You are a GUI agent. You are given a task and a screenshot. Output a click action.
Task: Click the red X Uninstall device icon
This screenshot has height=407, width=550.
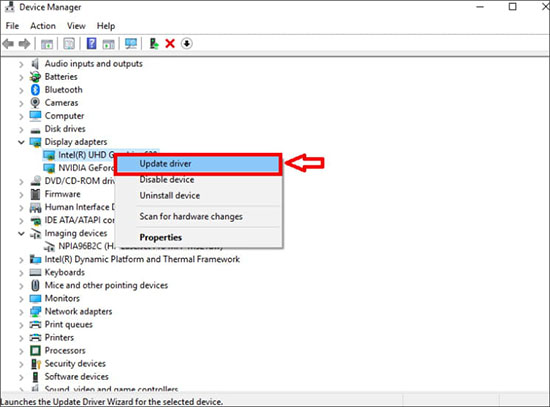click(170, 44)
